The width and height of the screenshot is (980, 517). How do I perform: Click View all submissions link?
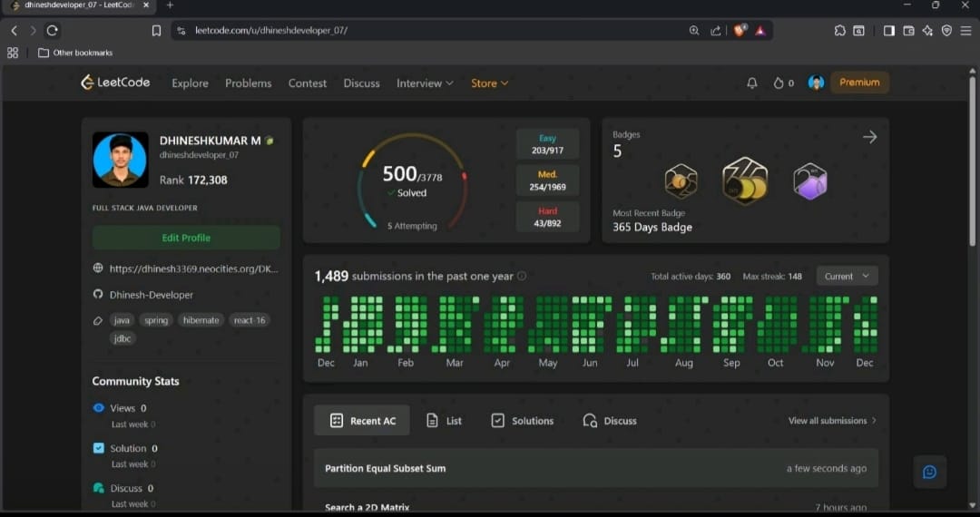tap(832, 421)
